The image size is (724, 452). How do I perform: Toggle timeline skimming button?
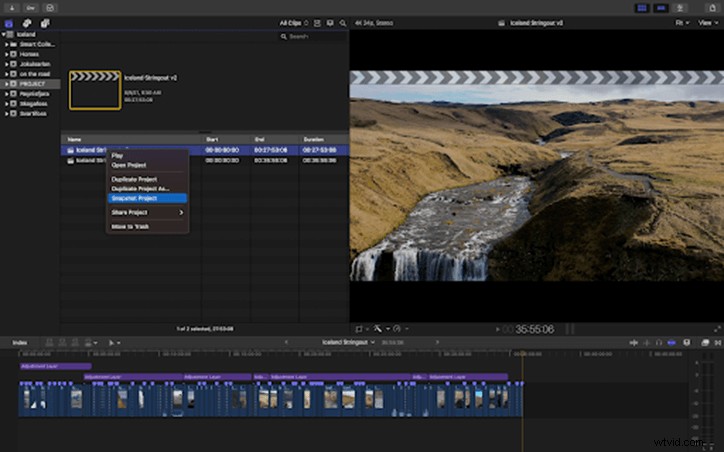point(634,343)
